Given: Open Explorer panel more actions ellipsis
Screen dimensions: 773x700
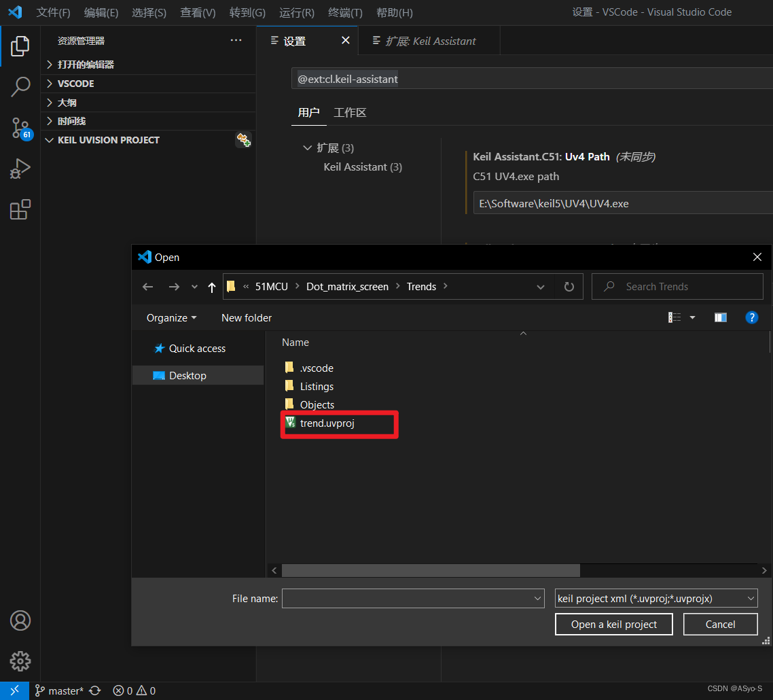Looking at the screenshot, I should [236, 41].
